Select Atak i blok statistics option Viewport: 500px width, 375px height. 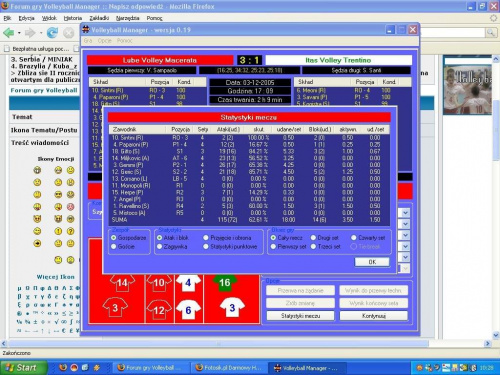point(159,238)
